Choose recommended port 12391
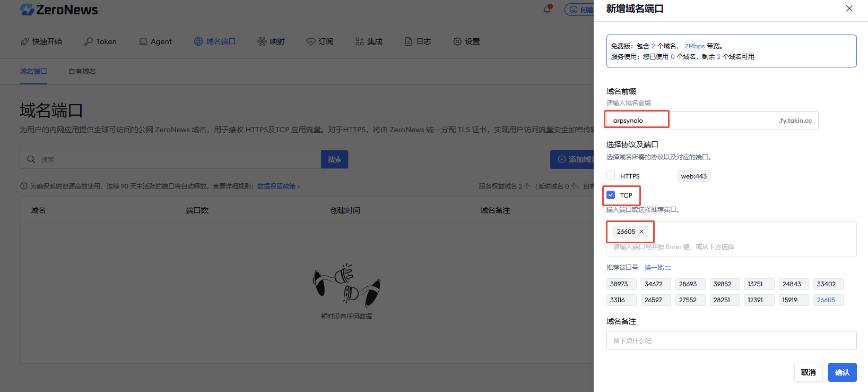This screenshot has height=392, width=868. click(x=759, y=300)
